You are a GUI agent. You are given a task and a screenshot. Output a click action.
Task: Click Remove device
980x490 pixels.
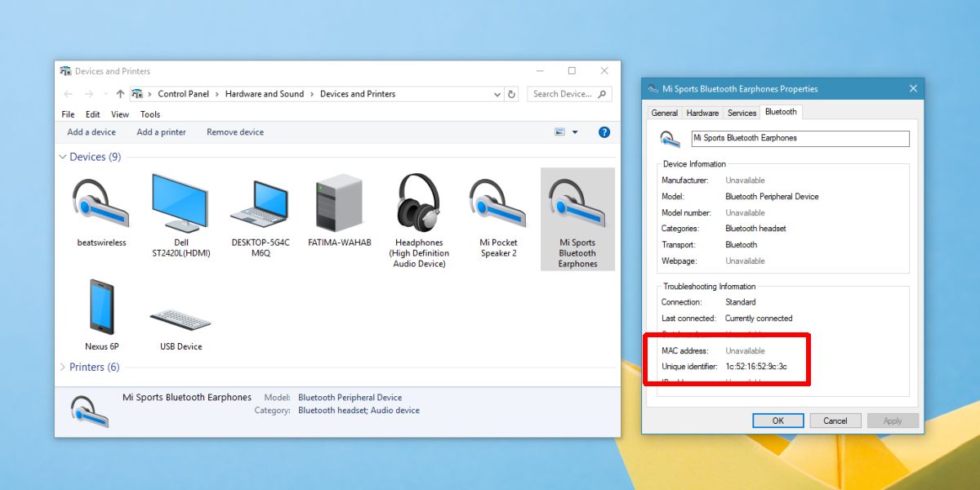coord(235,131)
